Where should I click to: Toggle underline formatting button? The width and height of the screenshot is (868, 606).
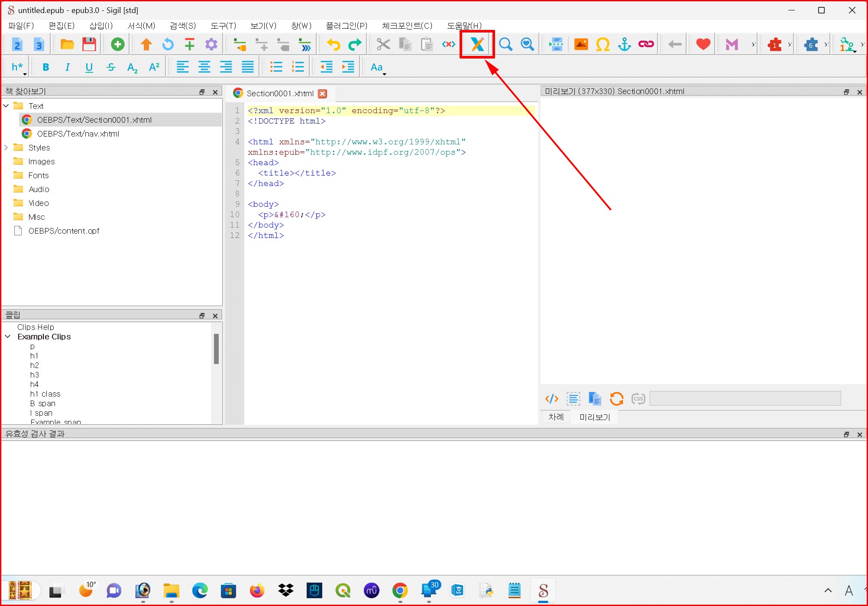tap(89, 67)
